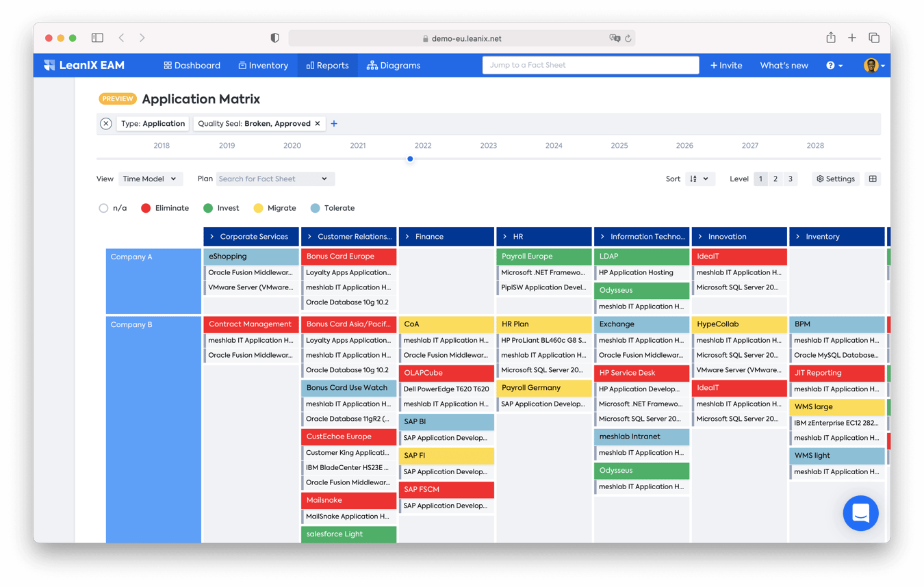Open the Intercom chat bubble
This screenshot has height=587, width=924.
coord(860,513)
